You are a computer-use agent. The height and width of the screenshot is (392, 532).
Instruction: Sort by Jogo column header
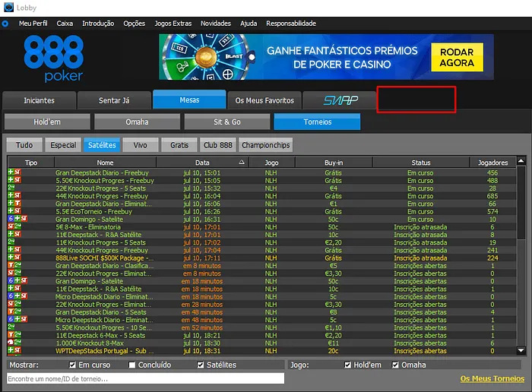272,163
